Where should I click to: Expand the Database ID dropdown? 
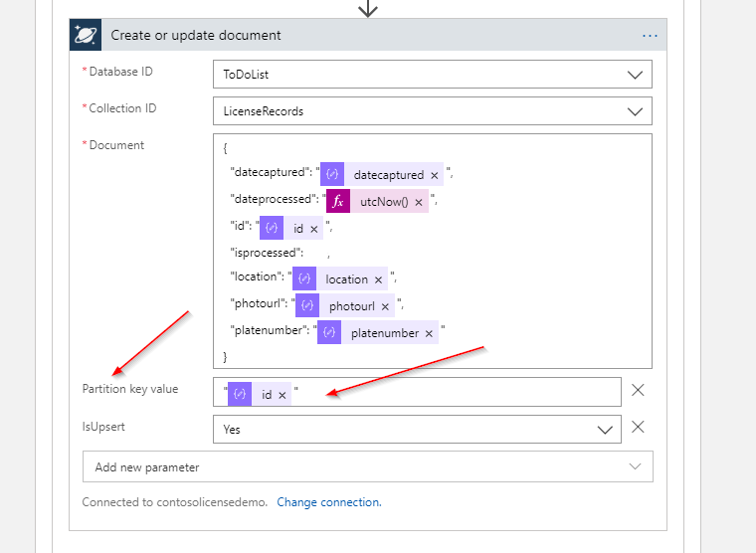click(x=634, y=75)
